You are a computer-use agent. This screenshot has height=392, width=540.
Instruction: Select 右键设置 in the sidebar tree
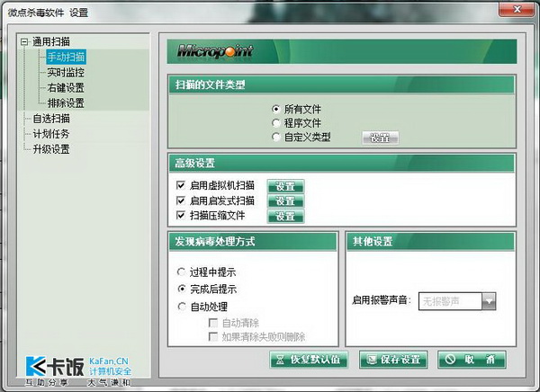coord(65,88)
